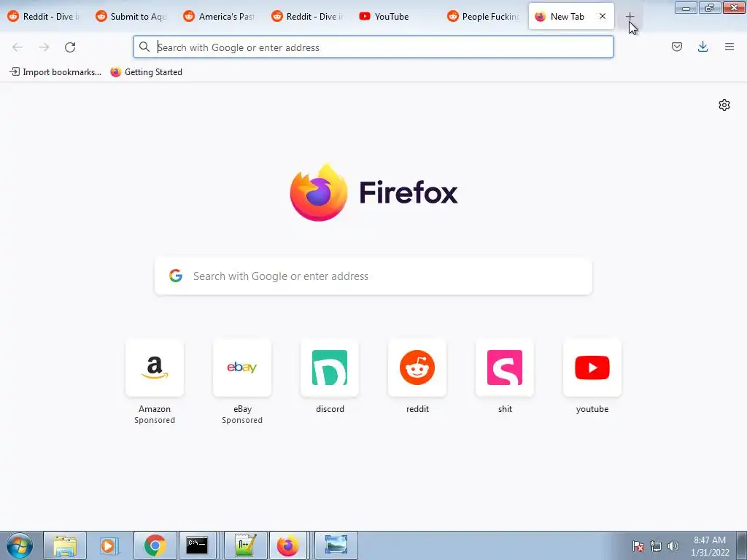This screenshot has width=747, height=560.
Task: Open Notepad++ from taskbar
Action: (246, 545)
